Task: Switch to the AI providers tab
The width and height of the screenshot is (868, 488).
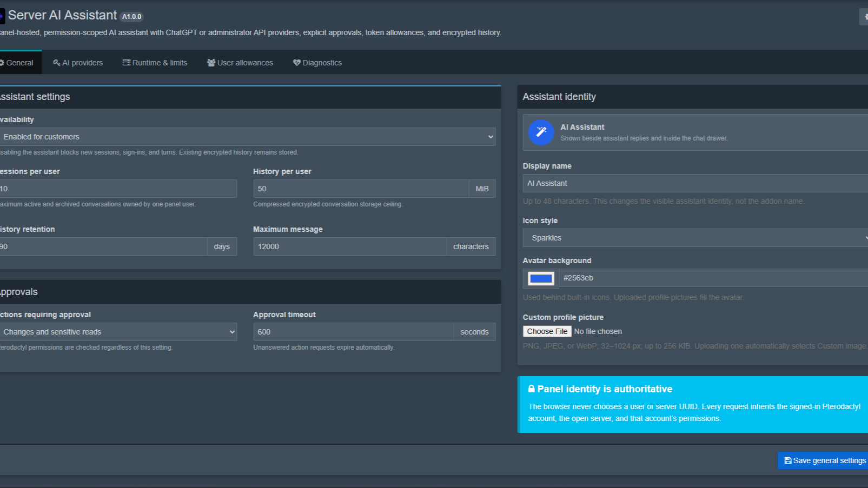Action: [x=78, y=63]
